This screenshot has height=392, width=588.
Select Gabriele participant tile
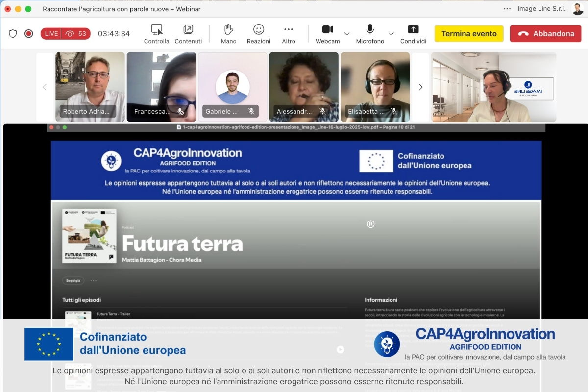click(x=233, y=87)
